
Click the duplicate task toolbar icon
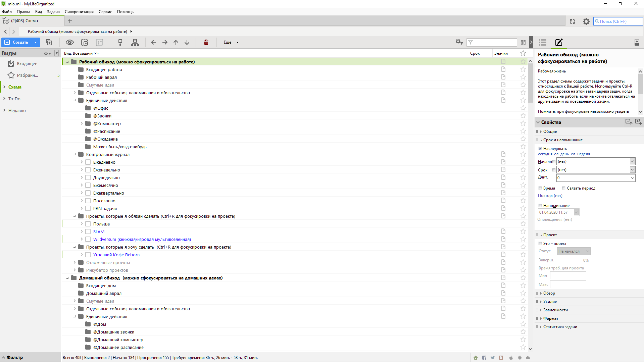click(x=49, y=42)
